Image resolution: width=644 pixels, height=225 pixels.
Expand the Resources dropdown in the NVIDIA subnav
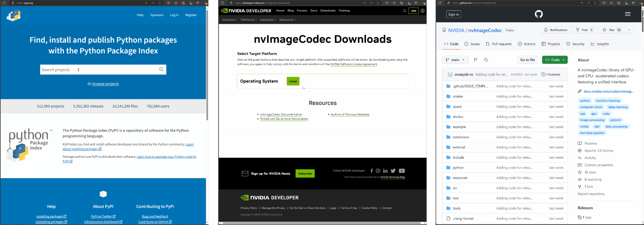[x=288, y=20]
